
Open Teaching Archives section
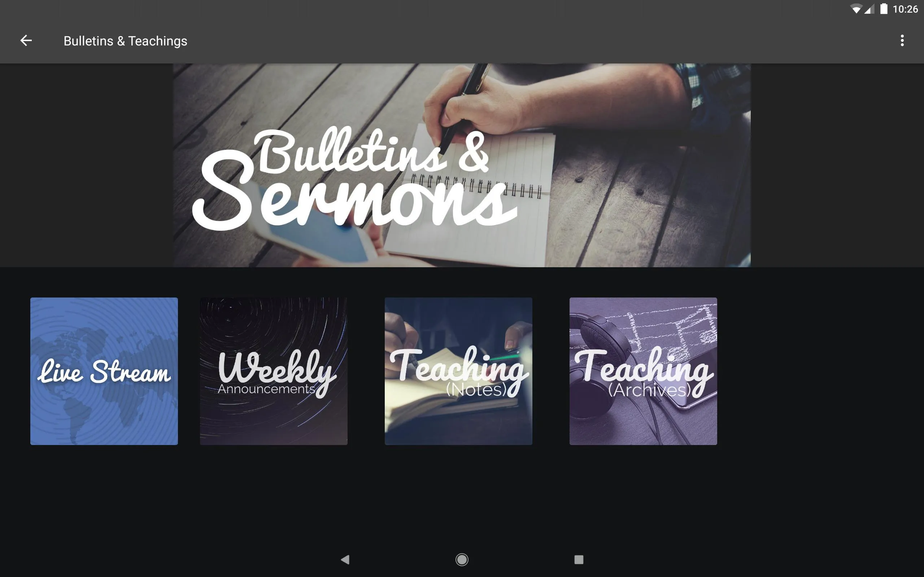(x=642, y=371)
